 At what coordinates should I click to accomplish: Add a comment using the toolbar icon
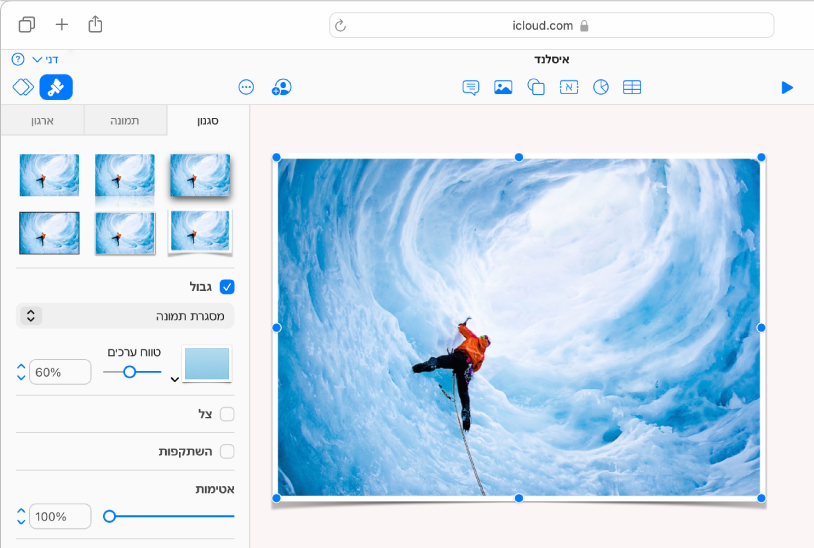pyautogui.click(x=471, y=88)
